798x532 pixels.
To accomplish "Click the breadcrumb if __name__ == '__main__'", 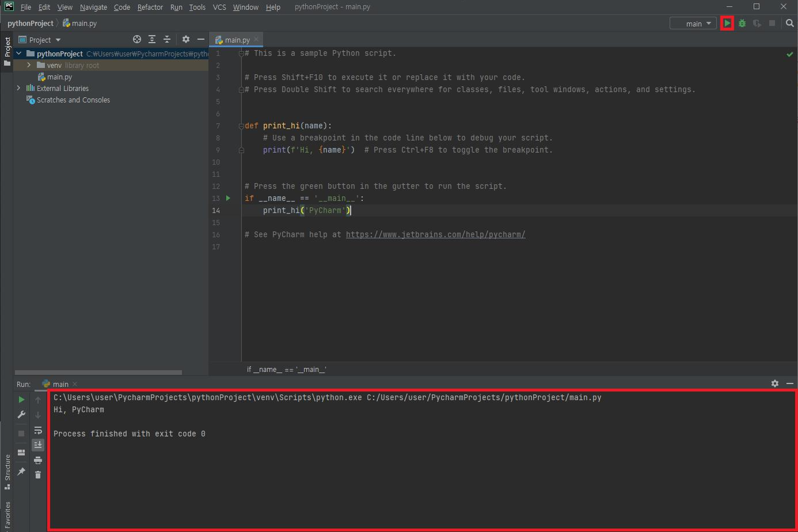I will [286, 370].
